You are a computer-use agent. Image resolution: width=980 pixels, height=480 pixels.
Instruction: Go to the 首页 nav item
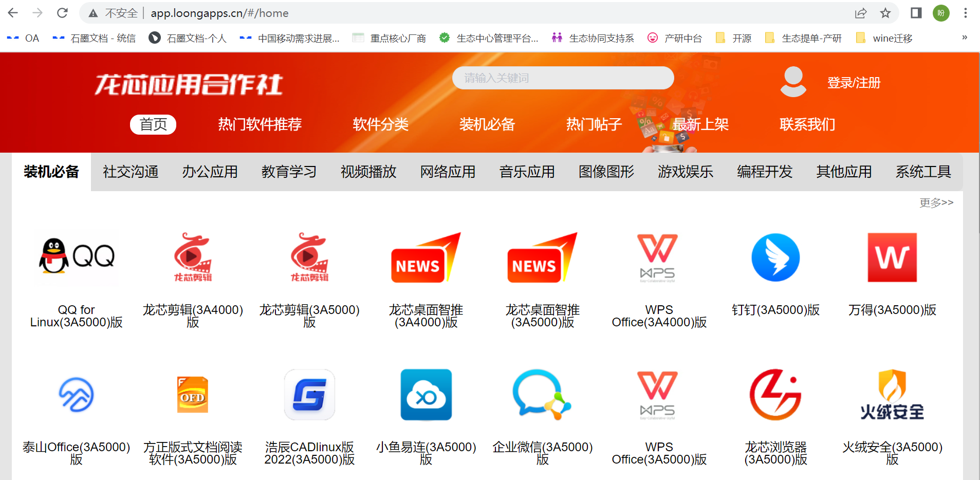click(153, 124)
